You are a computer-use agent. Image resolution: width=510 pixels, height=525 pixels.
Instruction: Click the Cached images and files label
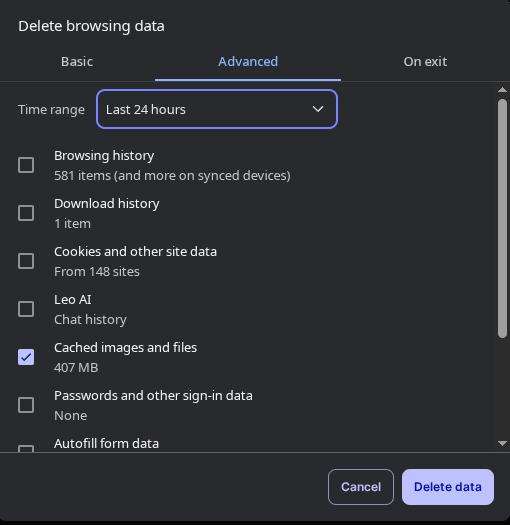(126, 348)
